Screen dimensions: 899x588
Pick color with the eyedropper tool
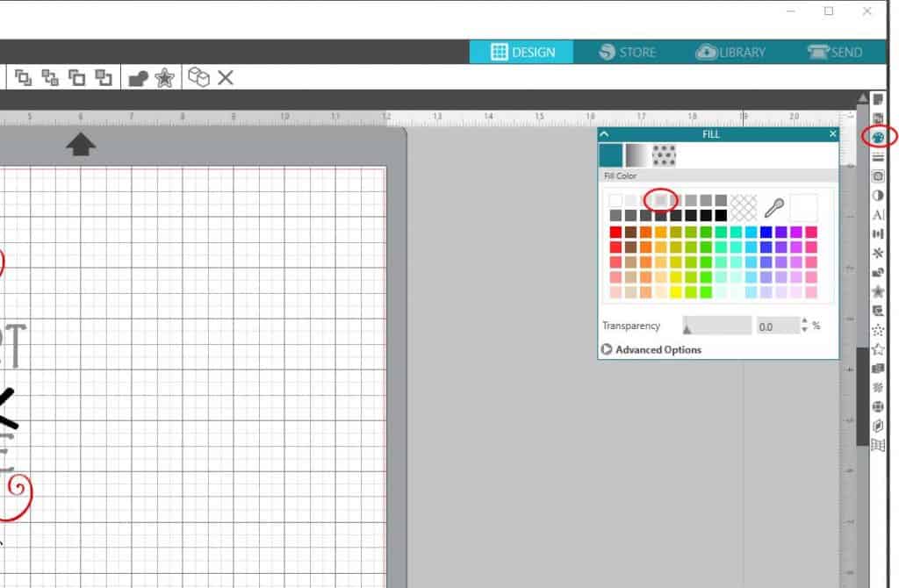tap(774, 207)
